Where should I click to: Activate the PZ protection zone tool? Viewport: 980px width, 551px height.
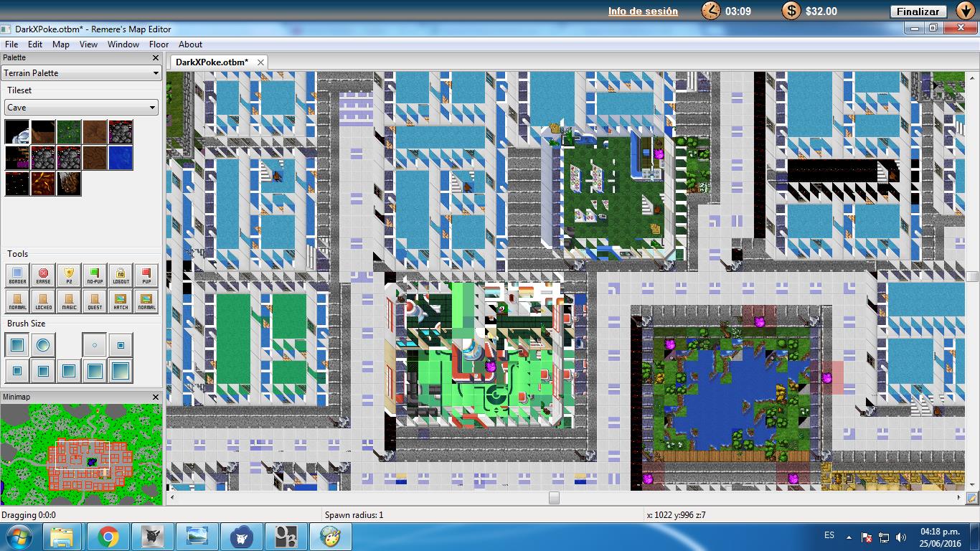69,275
